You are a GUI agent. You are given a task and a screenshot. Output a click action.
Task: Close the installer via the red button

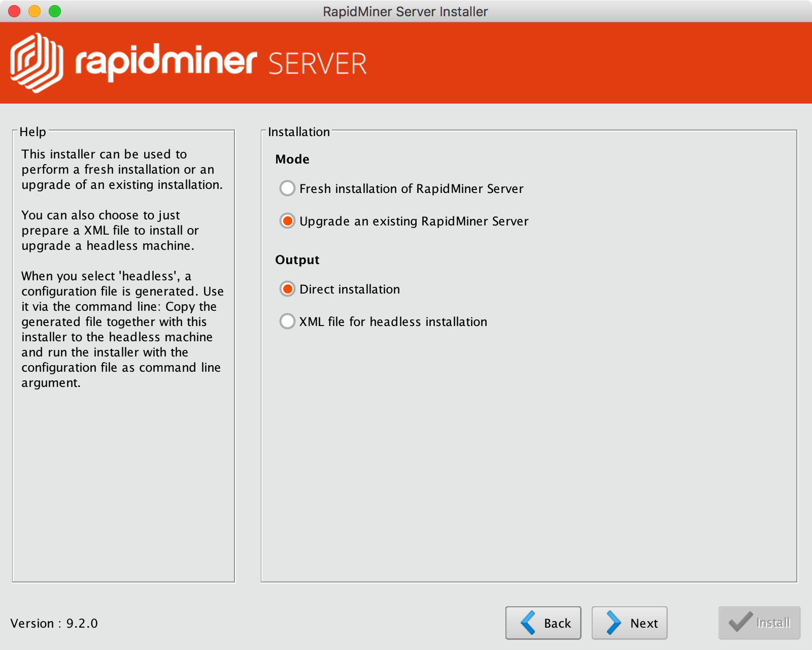14,11
